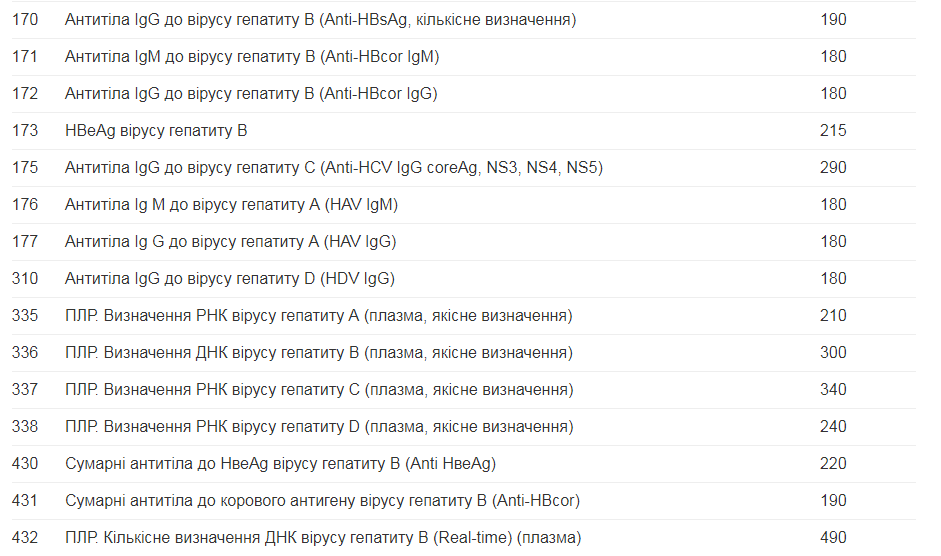Click the price 290 cell

tap(833, 168)
